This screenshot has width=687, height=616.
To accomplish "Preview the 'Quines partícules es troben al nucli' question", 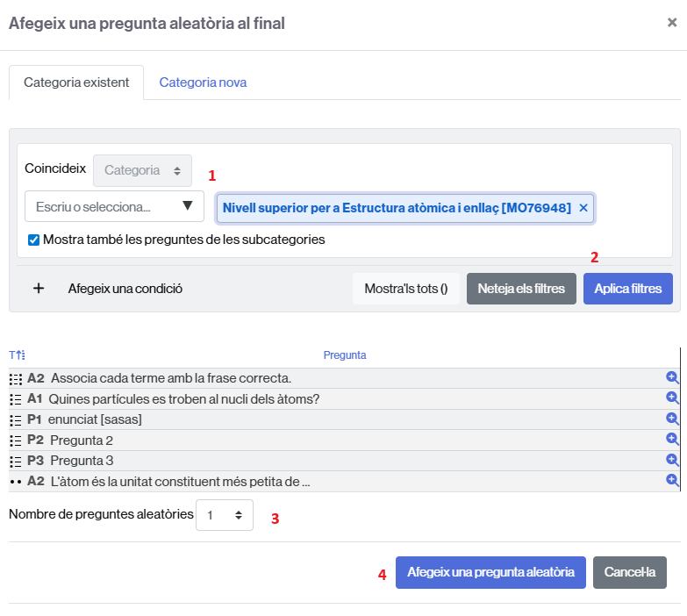I will click(672, 398).
